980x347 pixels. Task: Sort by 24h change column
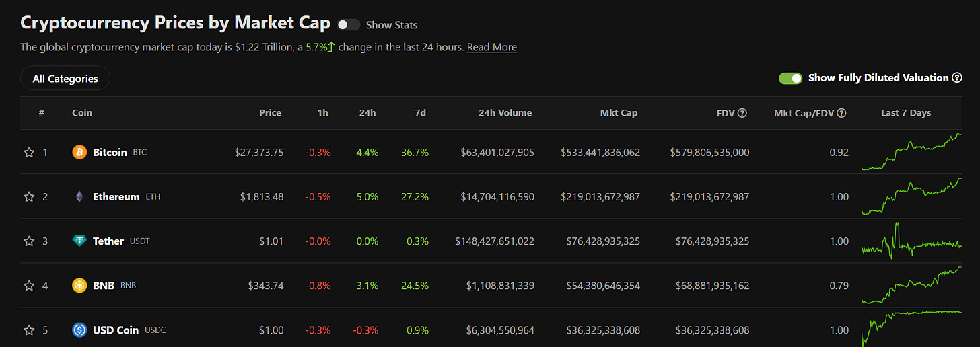pyautogui.click(x=367, y=113)
